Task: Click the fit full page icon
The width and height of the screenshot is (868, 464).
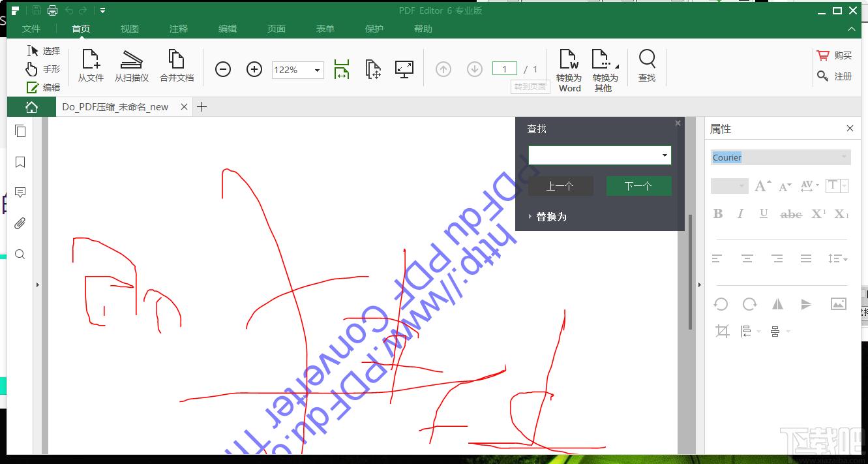Action: [373, 69]
